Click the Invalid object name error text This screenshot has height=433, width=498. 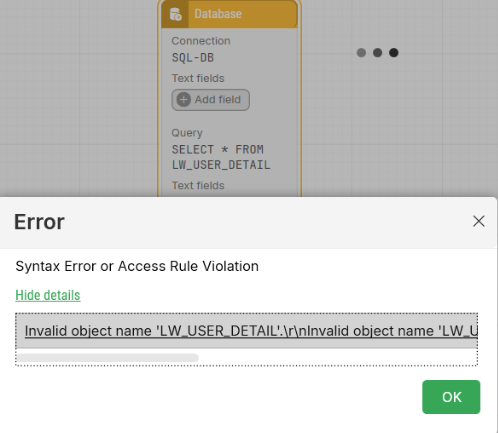click(251, 331)
